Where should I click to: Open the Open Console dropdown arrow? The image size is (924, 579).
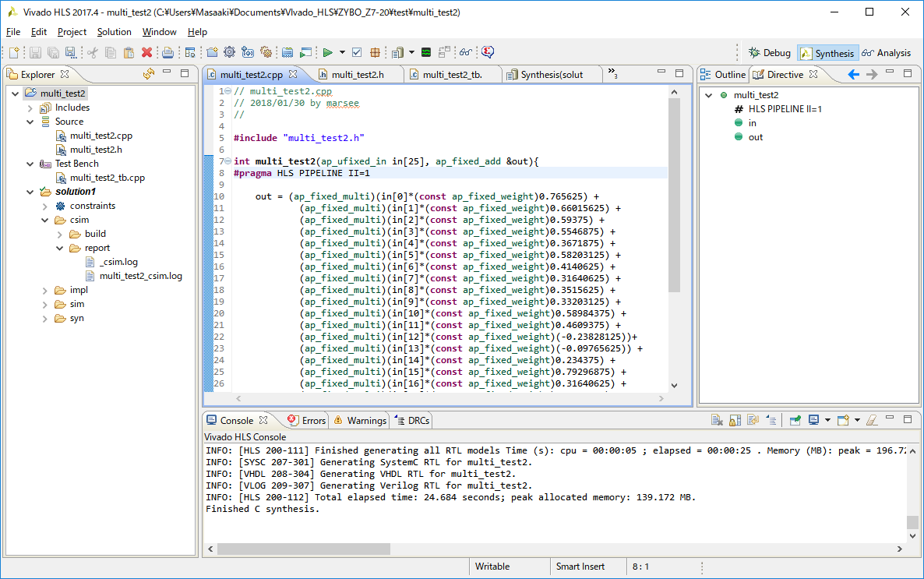pyautogui.click(x=857, y=420)
